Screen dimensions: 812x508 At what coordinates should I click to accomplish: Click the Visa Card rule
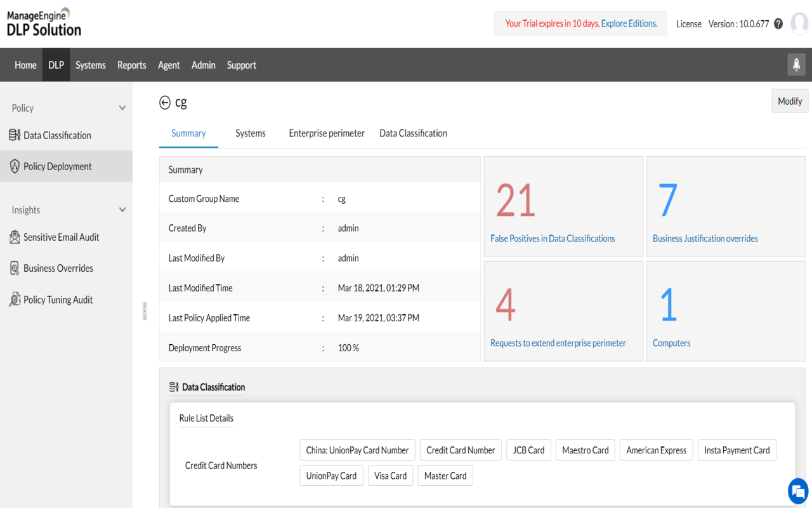click(x=390, y=476)
